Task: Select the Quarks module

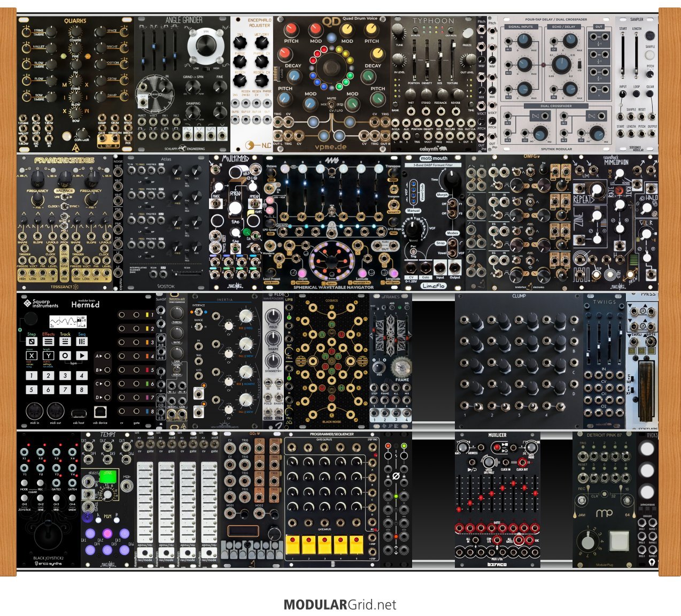Action: coord(75,84)
